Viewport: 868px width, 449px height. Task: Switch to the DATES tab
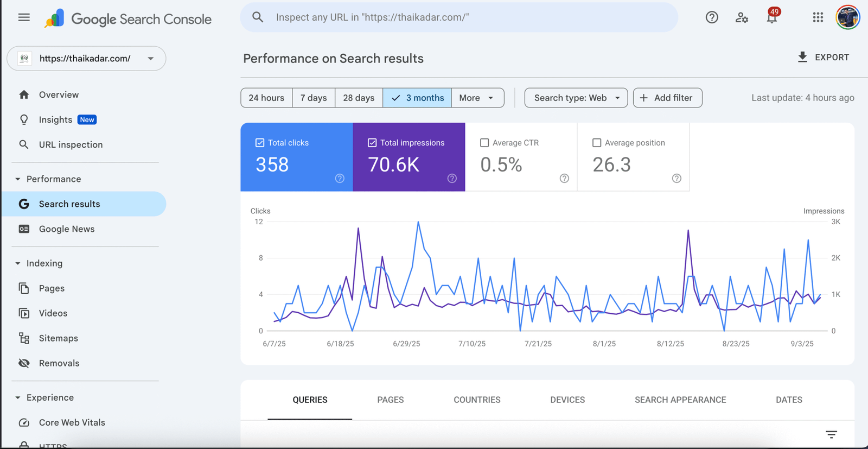tap(789, 400)
